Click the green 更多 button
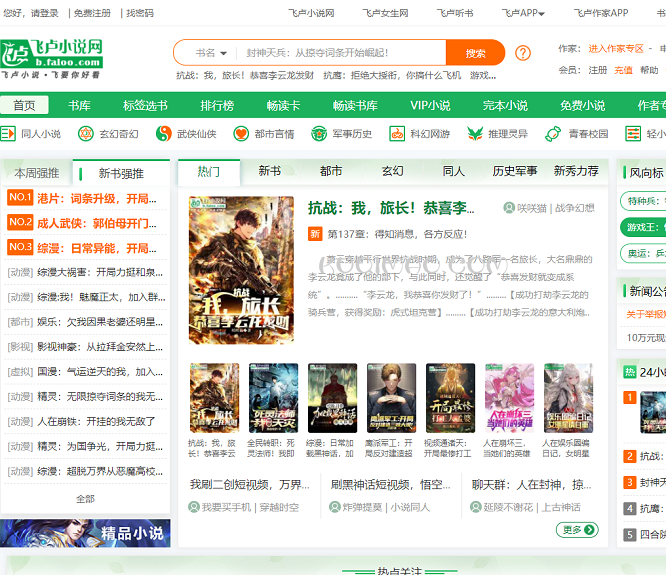Image resolution: width=666 pixels, height=575 pixels. point(577,530)
